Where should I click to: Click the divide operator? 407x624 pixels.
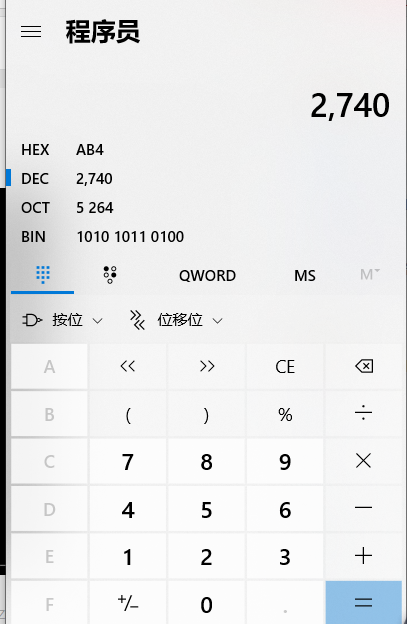(364, 414)
